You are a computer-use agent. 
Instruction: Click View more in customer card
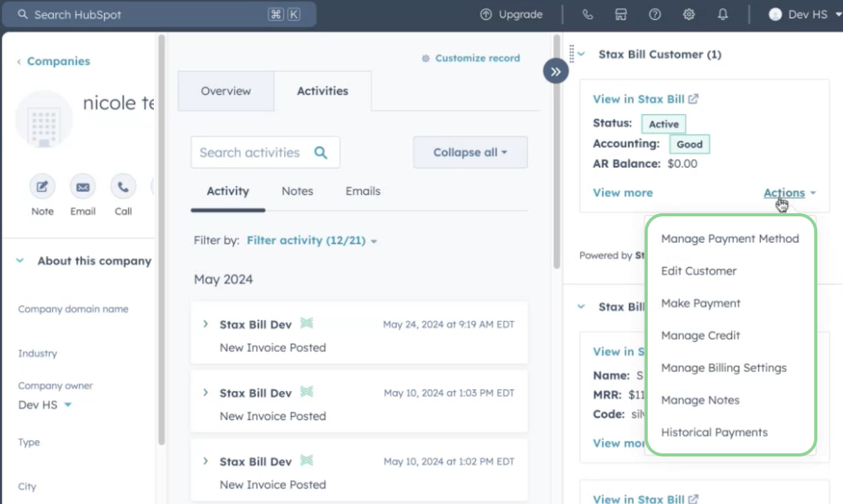tap(623, 193)
